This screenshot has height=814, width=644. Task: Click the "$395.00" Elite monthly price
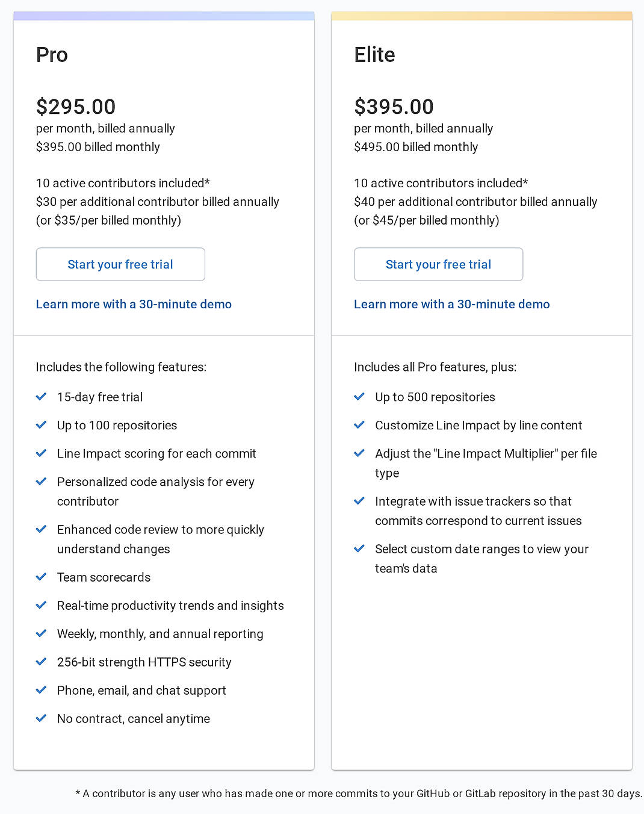pyautogui.click(x=394, y=107)
